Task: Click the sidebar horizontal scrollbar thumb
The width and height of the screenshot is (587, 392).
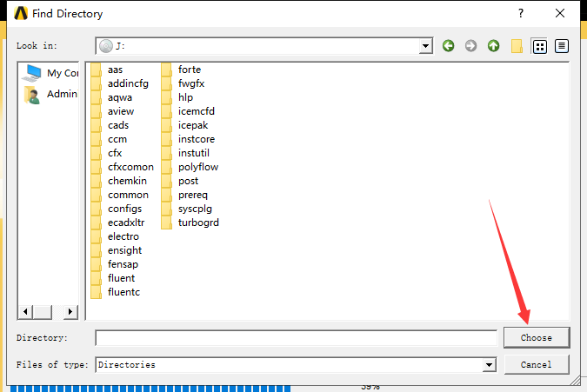Action: tap(43, 311)
